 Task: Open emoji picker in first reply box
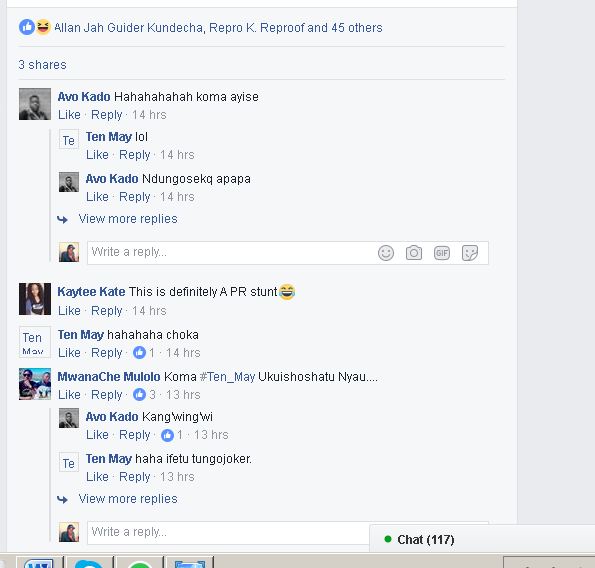coord(386,253)
